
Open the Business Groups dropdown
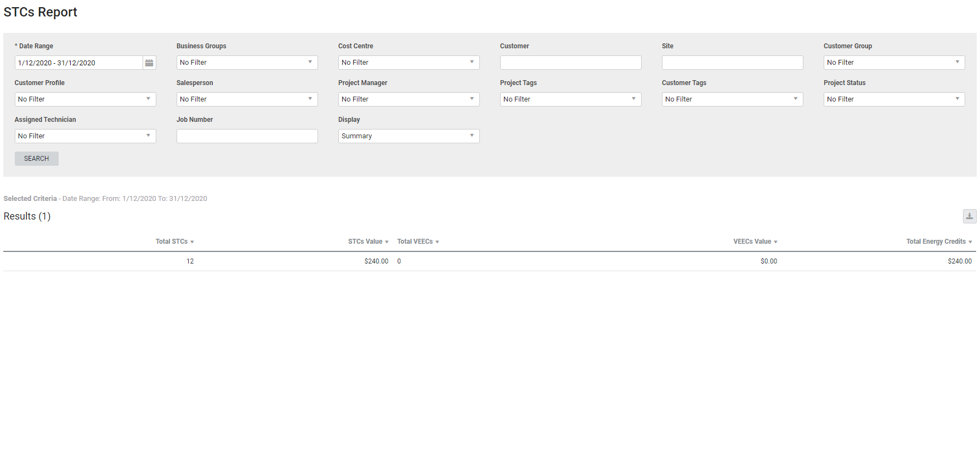tap(247, 63)
